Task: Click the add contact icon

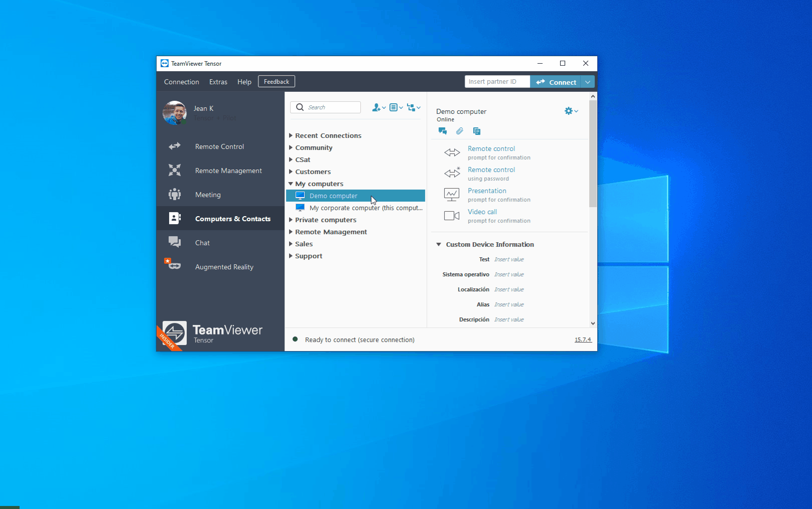Action: pos(378,107)
